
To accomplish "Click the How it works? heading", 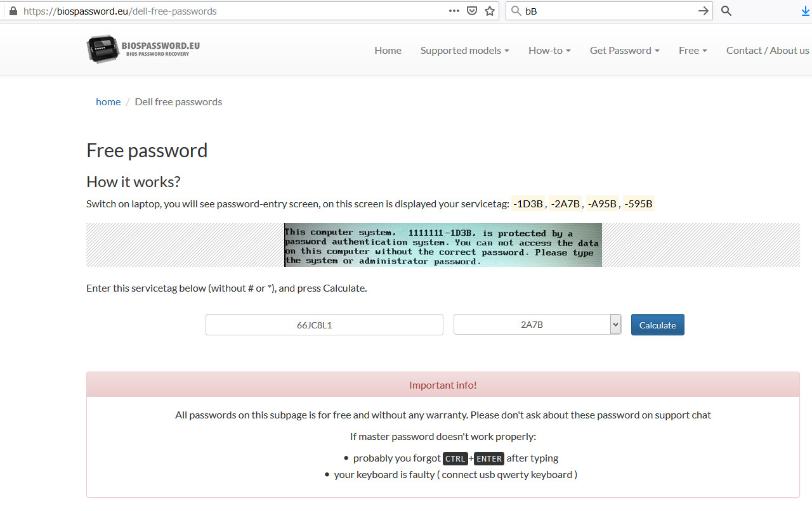I will click(x=133, y=182).
